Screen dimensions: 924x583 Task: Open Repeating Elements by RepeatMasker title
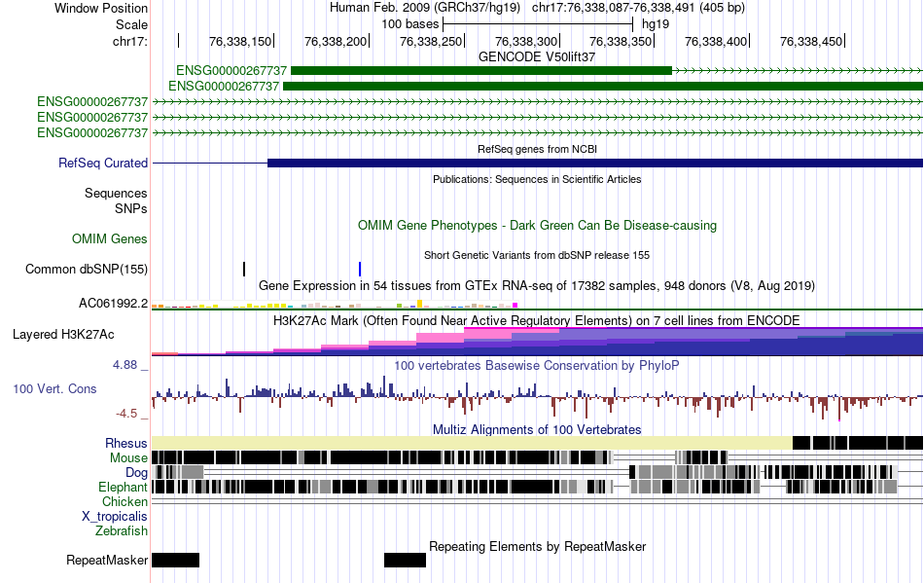[537, 546]
